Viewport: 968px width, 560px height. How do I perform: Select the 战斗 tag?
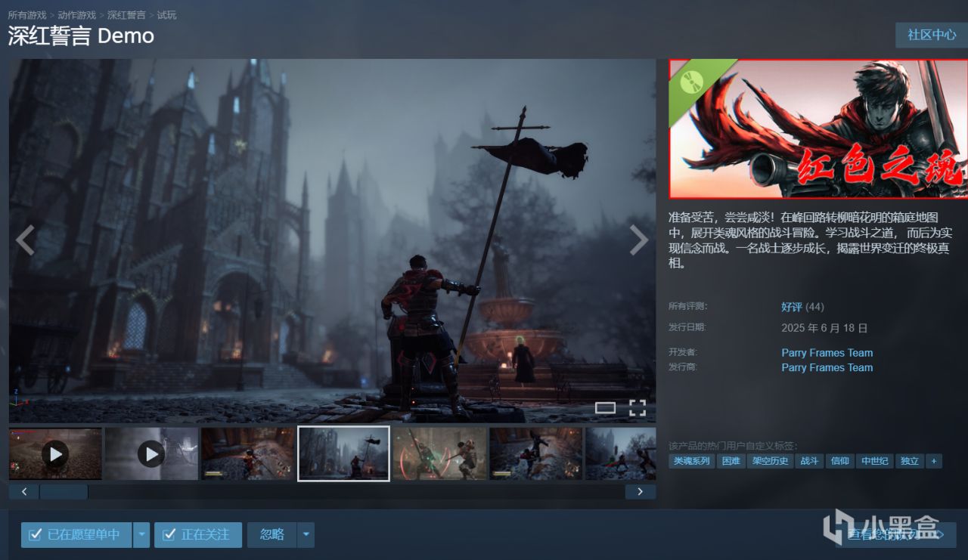pyautogui.click(x=809, y=461)
